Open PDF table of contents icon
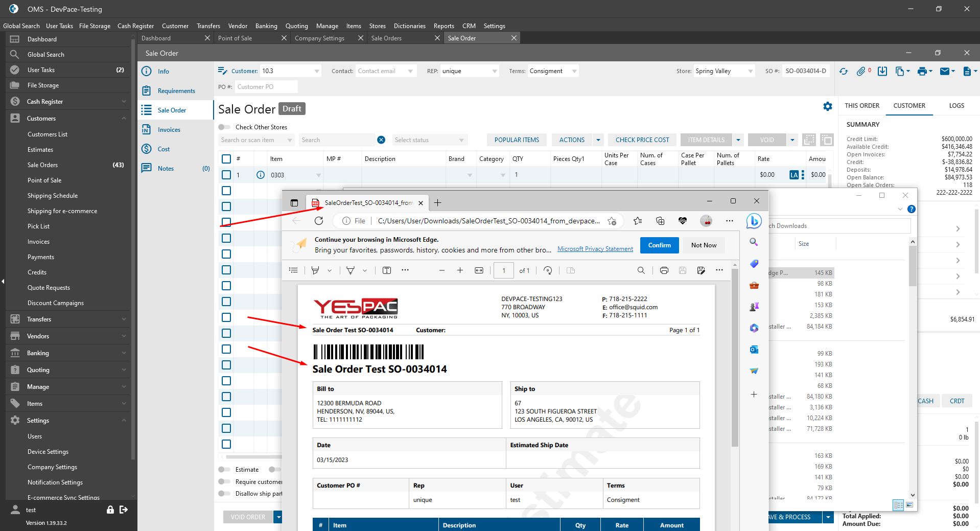The image size is (980, 531). click(x=293, y=270)
